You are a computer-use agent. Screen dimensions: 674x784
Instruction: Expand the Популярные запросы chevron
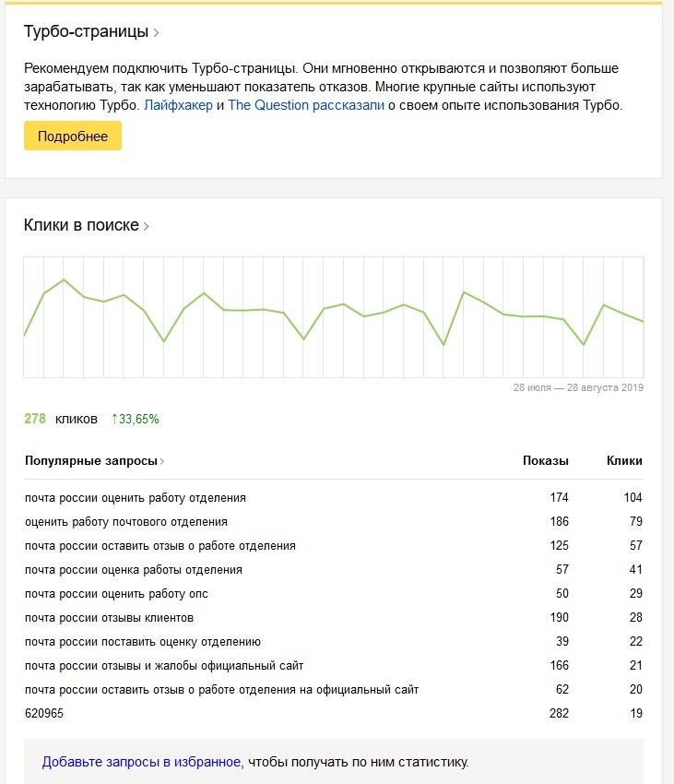(162, 461)
